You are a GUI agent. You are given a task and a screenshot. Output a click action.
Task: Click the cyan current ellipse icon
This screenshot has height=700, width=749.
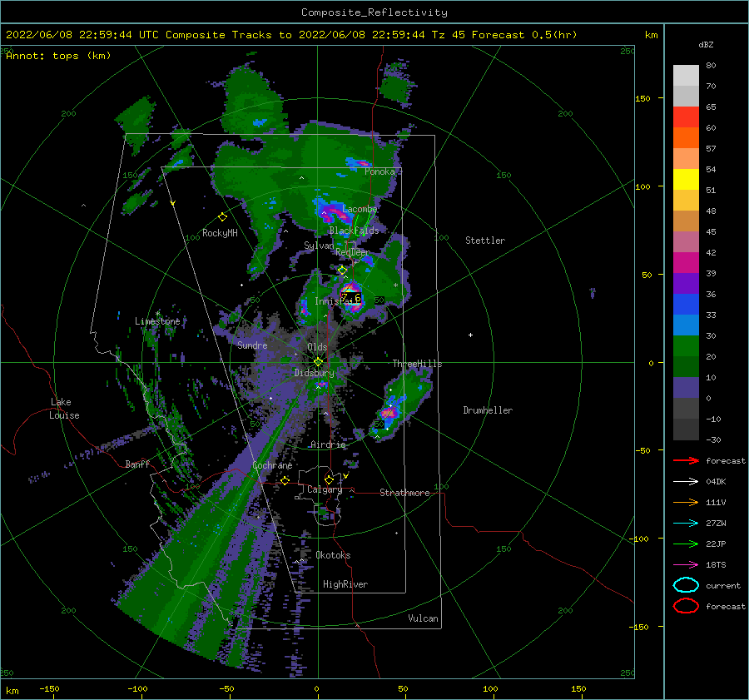pos(686,585)
